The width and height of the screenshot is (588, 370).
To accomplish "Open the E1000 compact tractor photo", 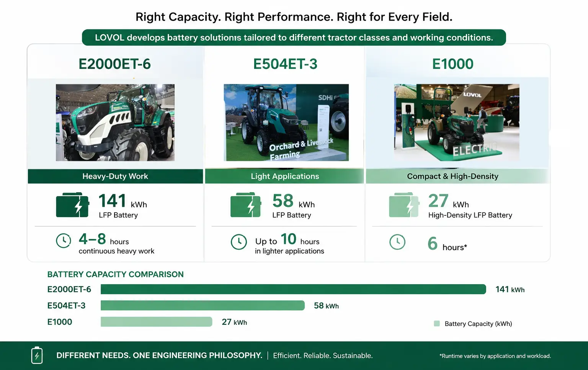I will (x=457, y=123).
